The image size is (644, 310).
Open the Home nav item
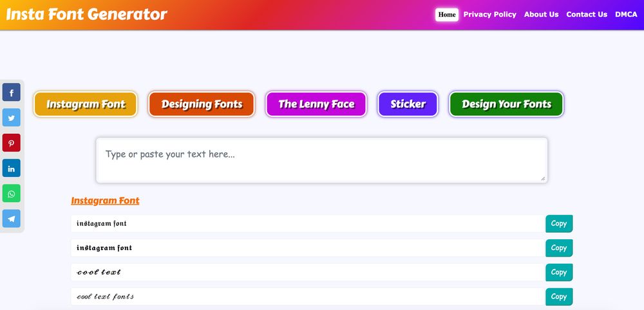pyautogui.click(x=447, y=14)
